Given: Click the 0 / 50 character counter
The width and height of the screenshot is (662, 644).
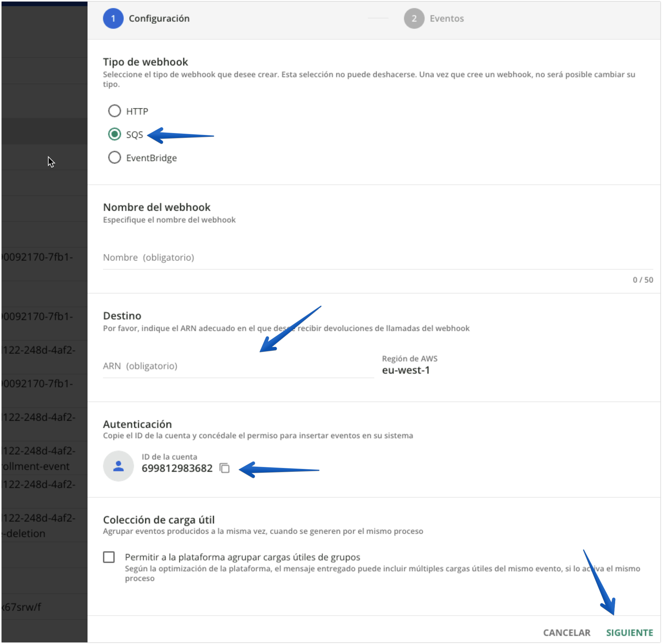Looking at the screenshot, I should point(643,280).
